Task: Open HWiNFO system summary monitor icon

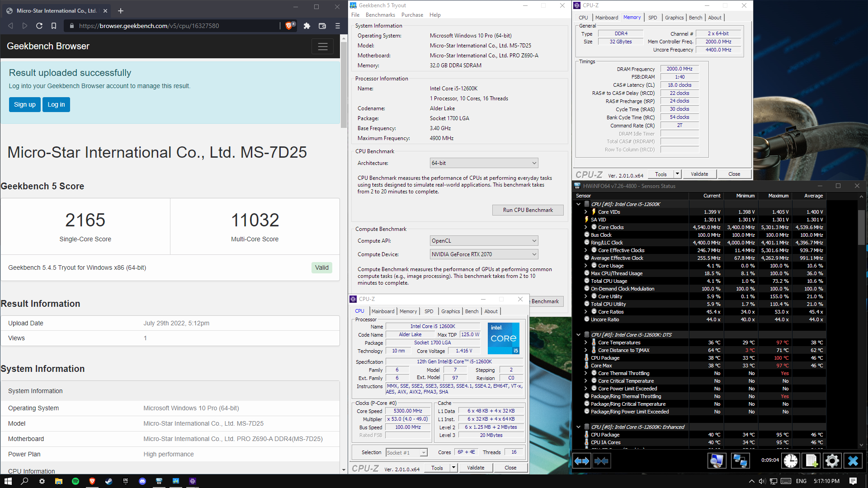Action: [717, 461]
